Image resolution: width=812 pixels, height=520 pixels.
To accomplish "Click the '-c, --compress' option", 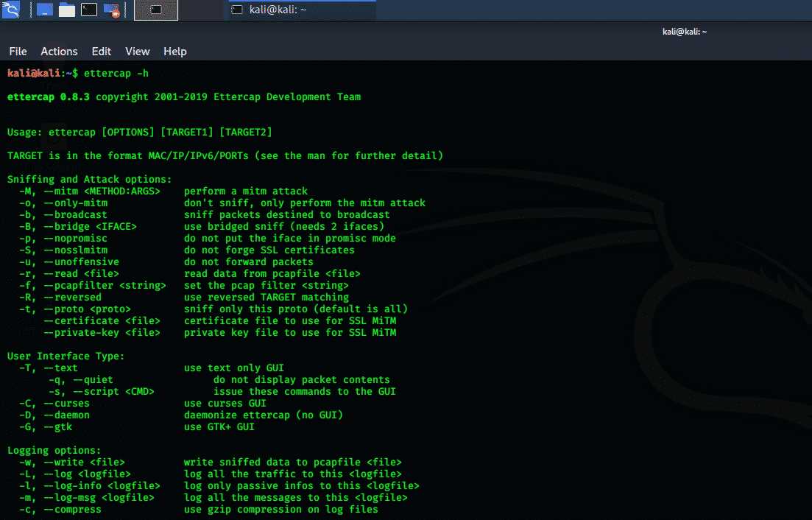I will (60, 509).
